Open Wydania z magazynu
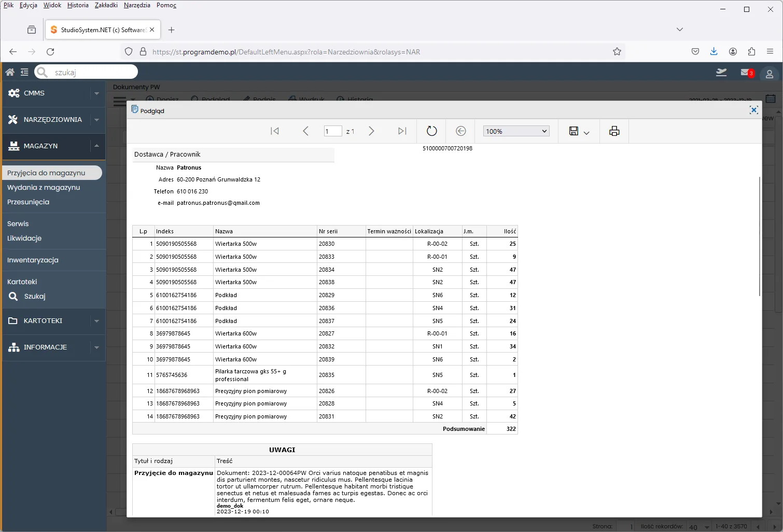Image resolution: width=783 pixels, height=532 pixels. (x=44, y=187)
